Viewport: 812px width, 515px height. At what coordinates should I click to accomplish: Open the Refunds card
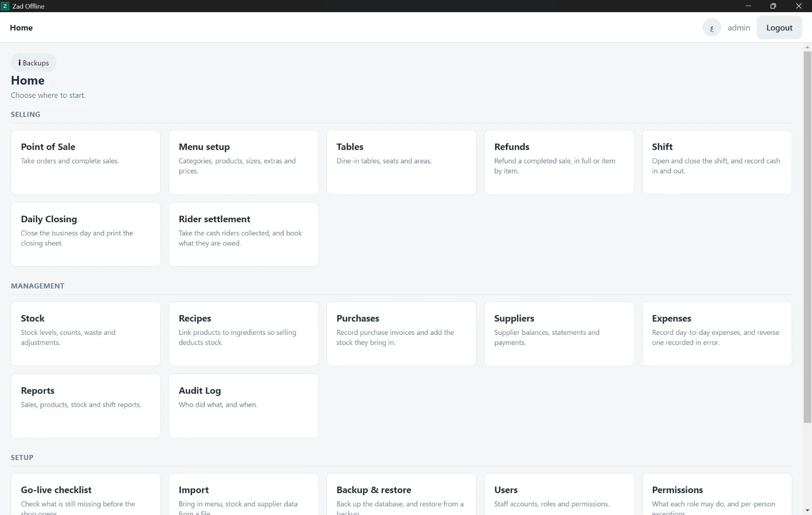559,162
